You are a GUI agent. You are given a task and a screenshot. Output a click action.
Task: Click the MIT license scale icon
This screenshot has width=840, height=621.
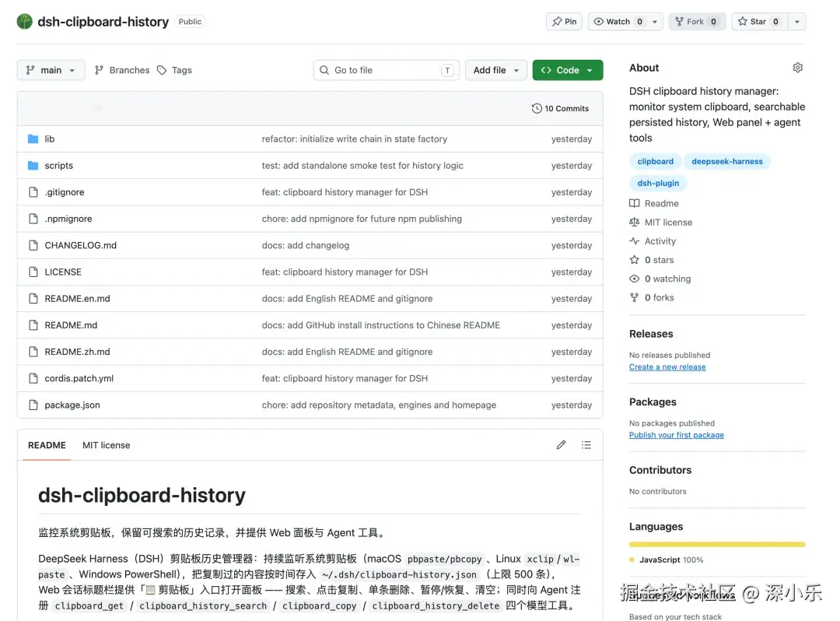[635, 223]
